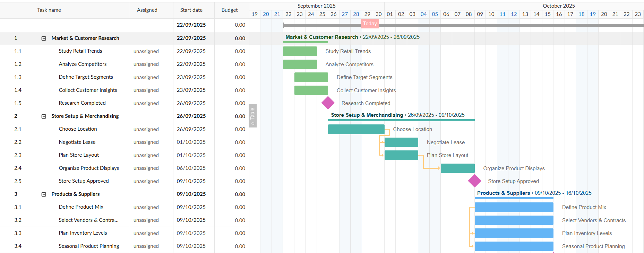This screenshot has height=253, width=644.
Task: Click the Study Retail Trends green bar
Action: tap(300, 51)
